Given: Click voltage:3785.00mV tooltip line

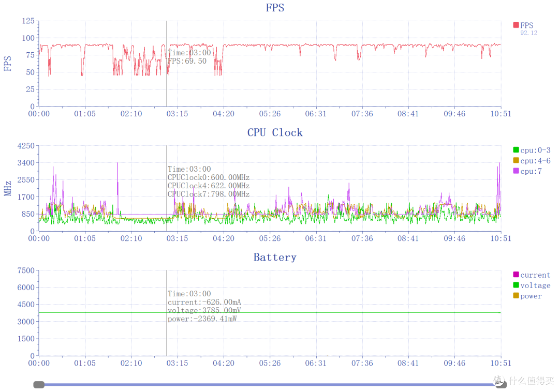Looking at the screenshot, I should (x=204, y=310).
